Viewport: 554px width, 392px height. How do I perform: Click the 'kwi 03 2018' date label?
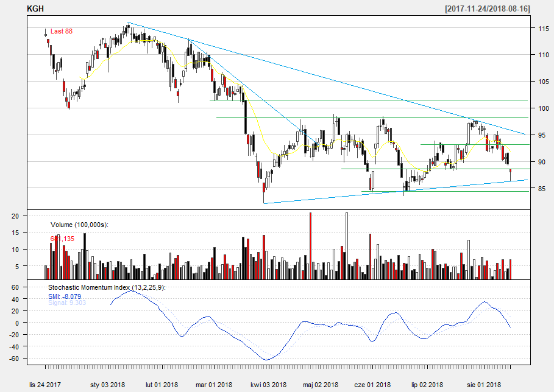coord(269,385)
